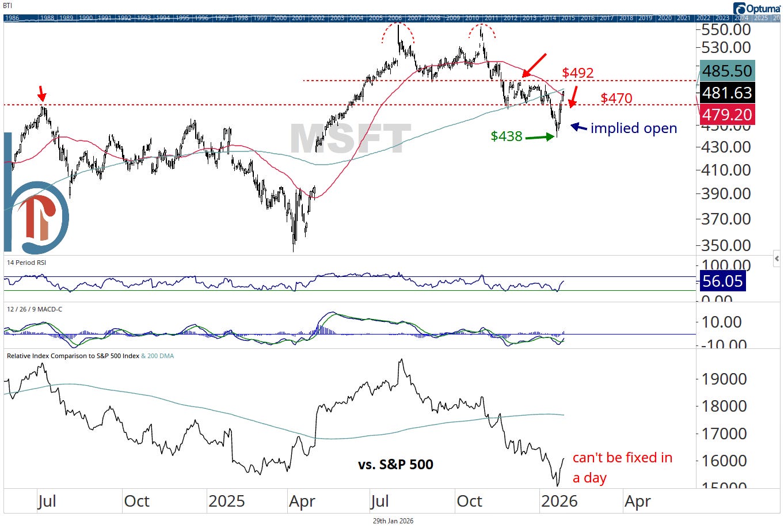Click the '& 200 DMA' label

tap(158, 356)
